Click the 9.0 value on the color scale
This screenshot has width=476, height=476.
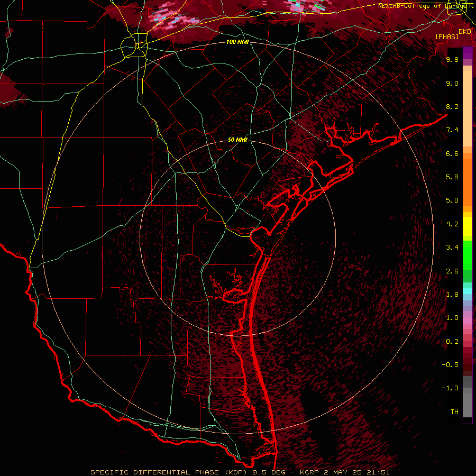[452, 84]
